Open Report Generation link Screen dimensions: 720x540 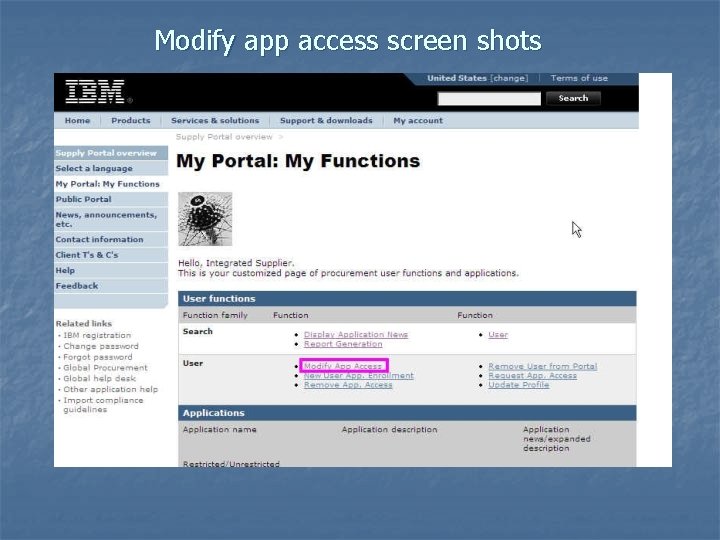343,344
